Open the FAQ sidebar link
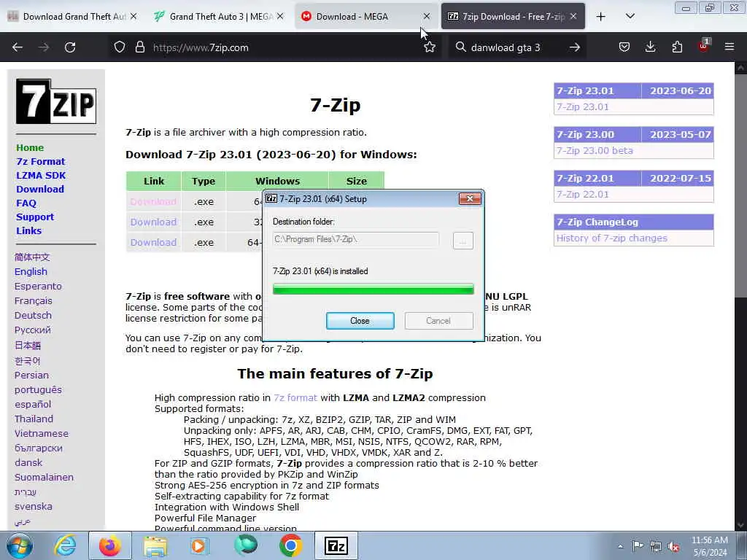Viewport: 747px width, 560px height. pos(26,203)
